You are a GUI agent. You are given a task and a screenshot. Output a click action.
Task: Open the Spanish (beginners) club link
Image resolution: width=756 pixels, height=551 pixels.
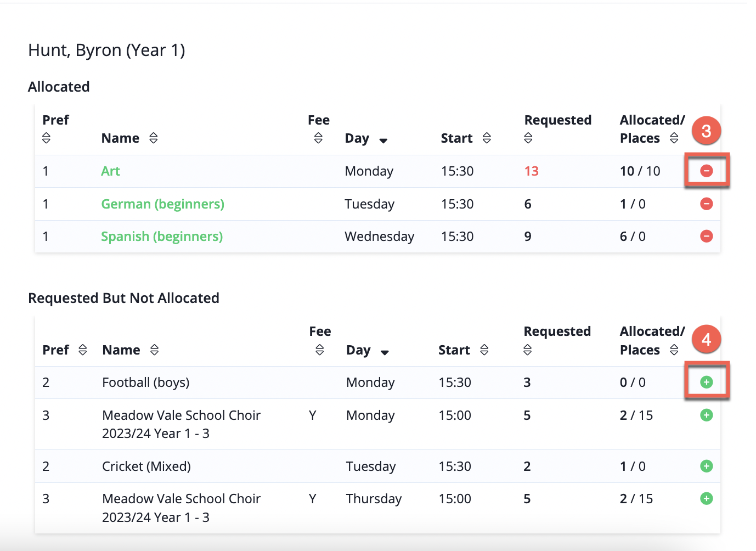pyautogui.click(x=162, y=237)
